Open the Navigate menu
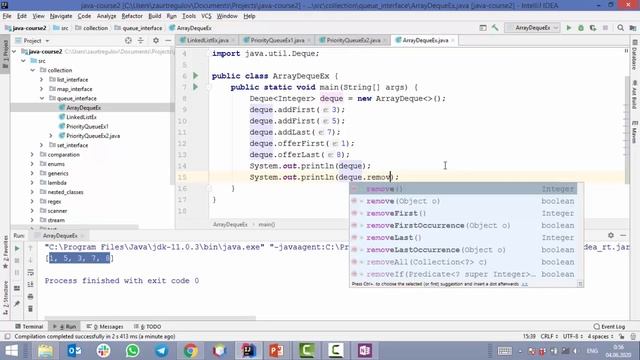640x360 pixels. coord(61,16)
